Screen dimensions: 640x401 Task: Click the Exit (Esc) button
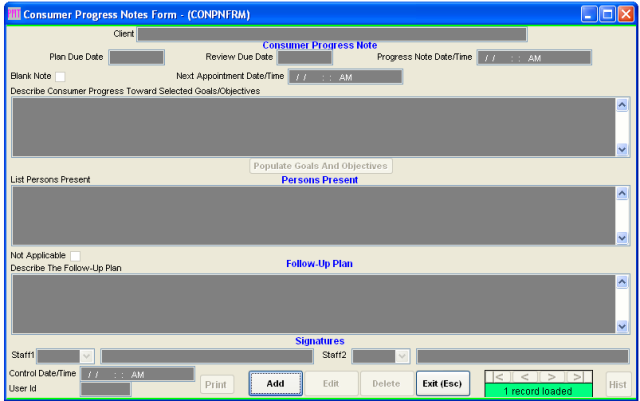[x=442, y=383]
